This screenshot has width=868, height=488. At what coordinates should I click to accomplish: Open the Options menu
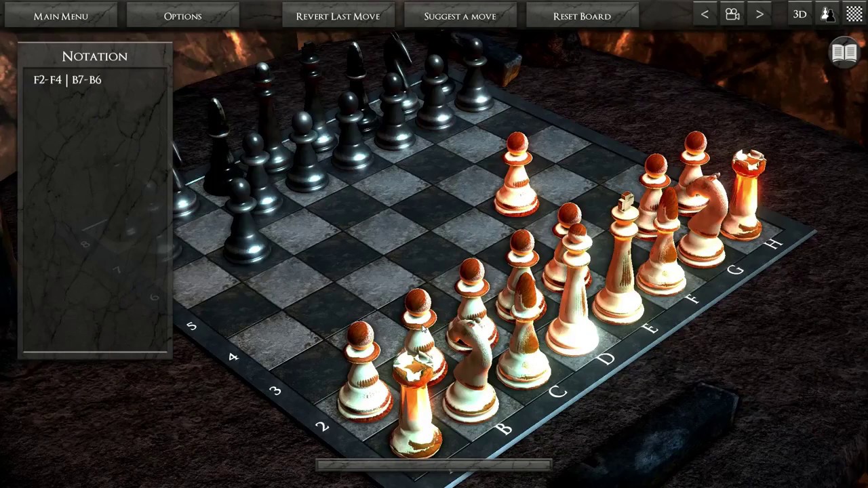pyautogui.click(x=182, y=16)
